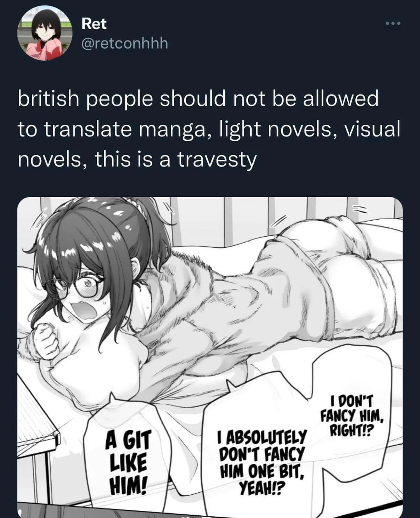
Task: Open Ret's profile avatar picture
Action: (x=45, y=33)
